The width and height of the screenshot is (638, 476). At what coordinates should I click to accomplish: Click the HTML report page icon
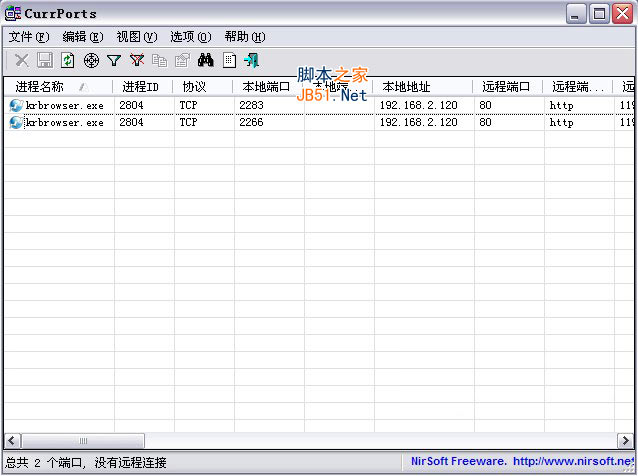(x=229, y=60)
